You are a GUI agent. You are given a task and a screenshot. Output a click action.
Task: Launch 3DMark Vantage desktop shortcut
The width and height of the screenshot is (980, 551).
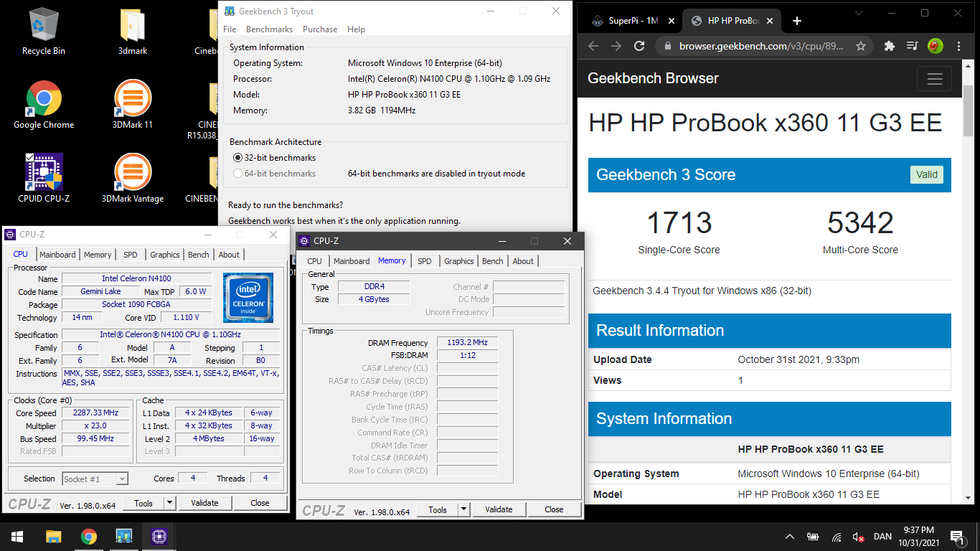[x=133, y=179]
